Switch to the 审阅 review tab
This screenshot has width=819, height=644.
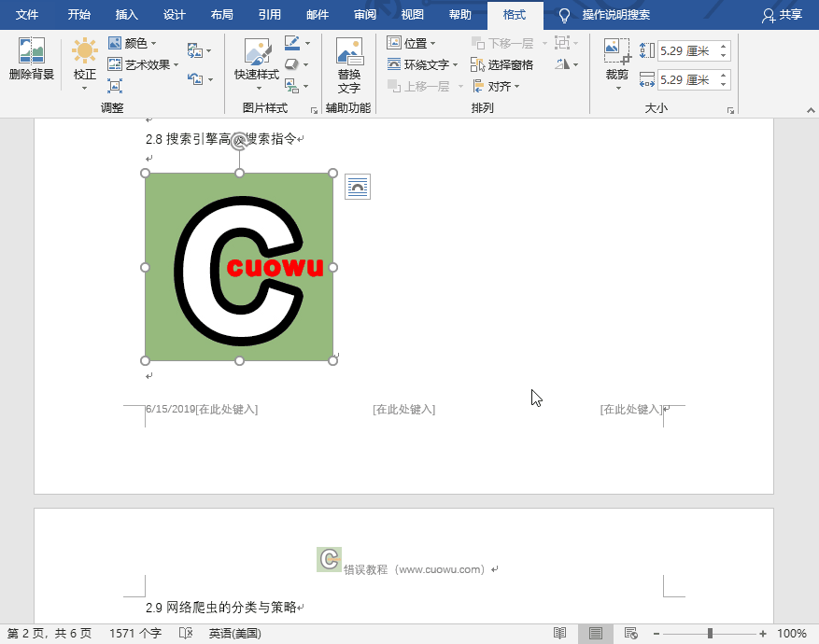click(364, 15)
